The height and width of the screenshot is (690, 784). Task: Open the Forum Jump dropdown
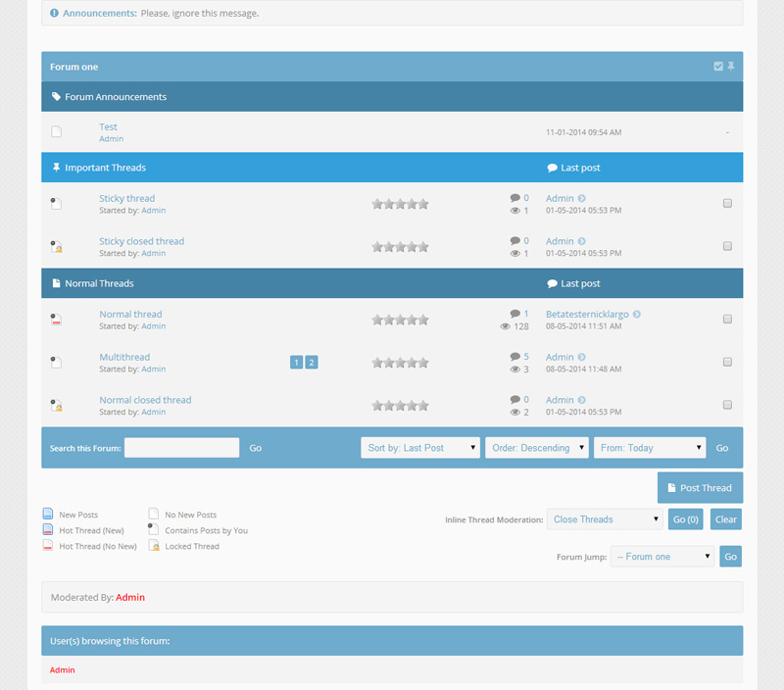click(663, 557)
